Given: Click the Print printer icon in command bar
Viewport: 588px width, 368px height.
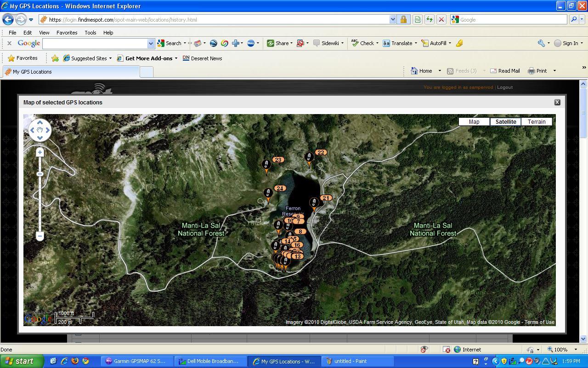Looking at the screenshot, I should (x=531, y=71).
